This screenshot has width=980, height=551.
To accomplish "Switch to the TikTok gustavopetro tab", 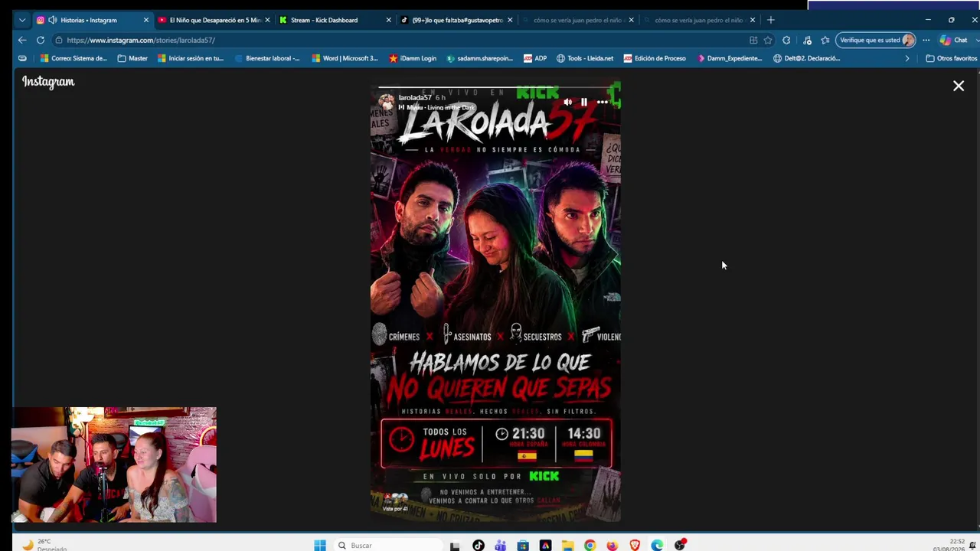I will point(456,20).
